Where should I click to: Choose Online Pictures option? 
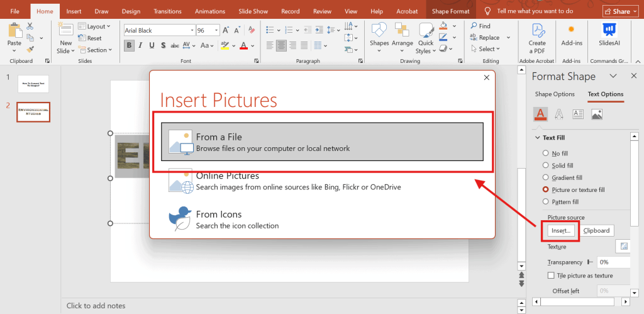tap(322, 181)
